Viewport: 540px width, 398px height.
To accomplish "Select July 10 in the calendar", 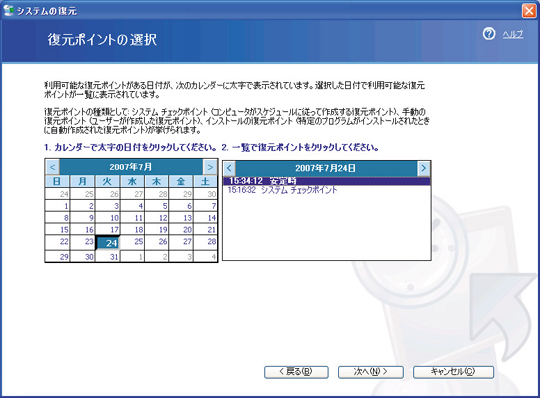I will pos(108,218).
